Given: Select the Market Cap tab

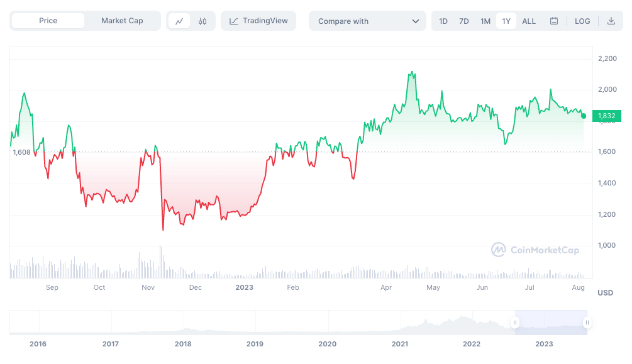Looking at the screenshot, I should pos(122,21).
